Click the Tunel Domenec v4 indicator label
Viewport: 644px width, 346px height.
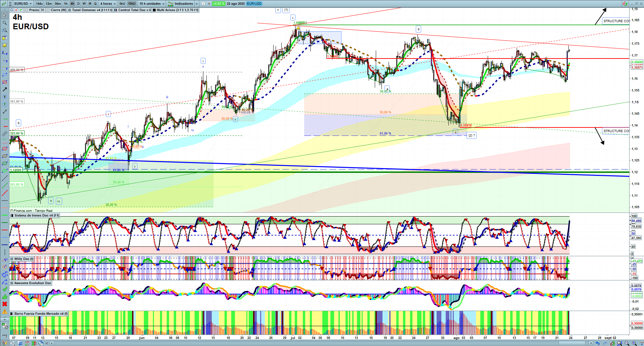[x=92, y=10]
